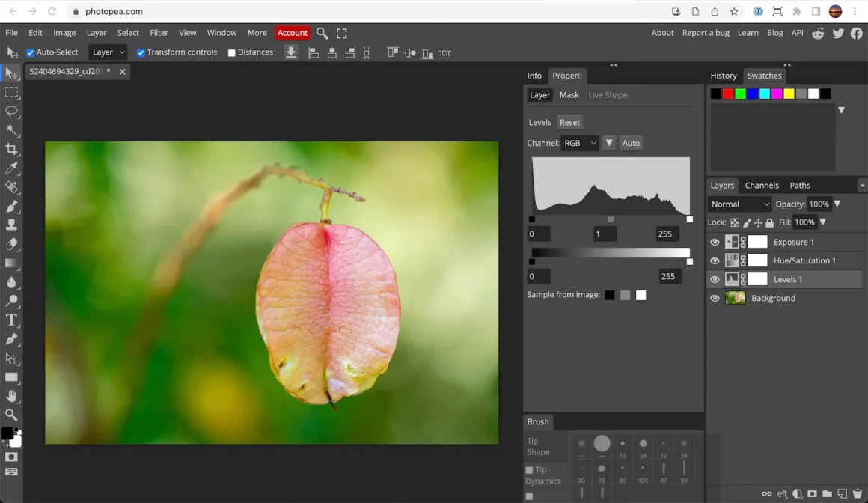The image size is (868, 503).
Task: Select the Eyedropper tool
Action: coord(12,168)
